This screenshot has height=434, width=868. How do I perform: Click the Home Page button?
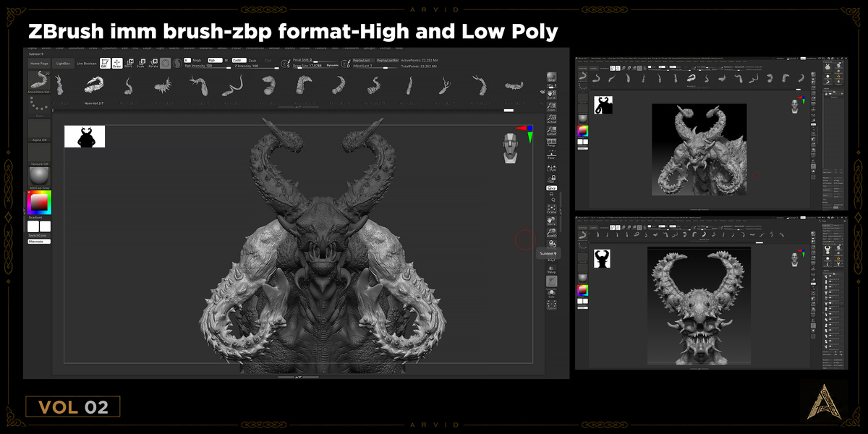coord(40,64)
